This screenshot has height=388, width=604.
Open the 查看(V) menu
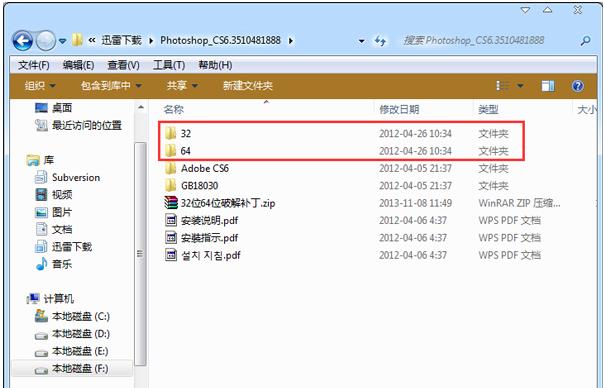[x=123, y=65]
